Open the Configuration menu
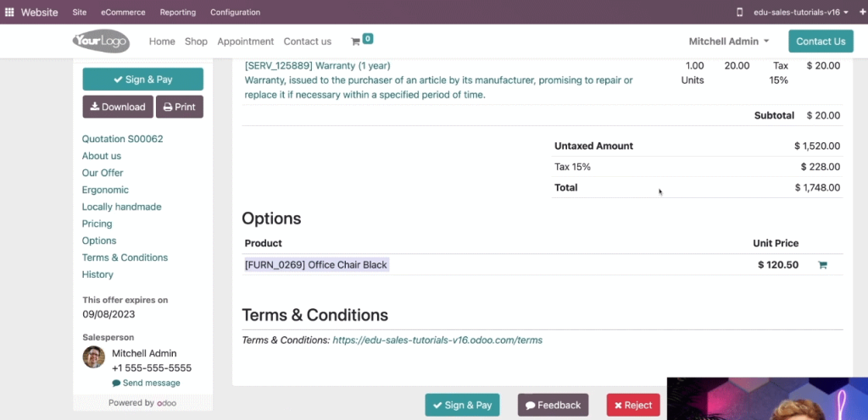The image size is (868, 420). pyautogui.click(x=236, y=12)
